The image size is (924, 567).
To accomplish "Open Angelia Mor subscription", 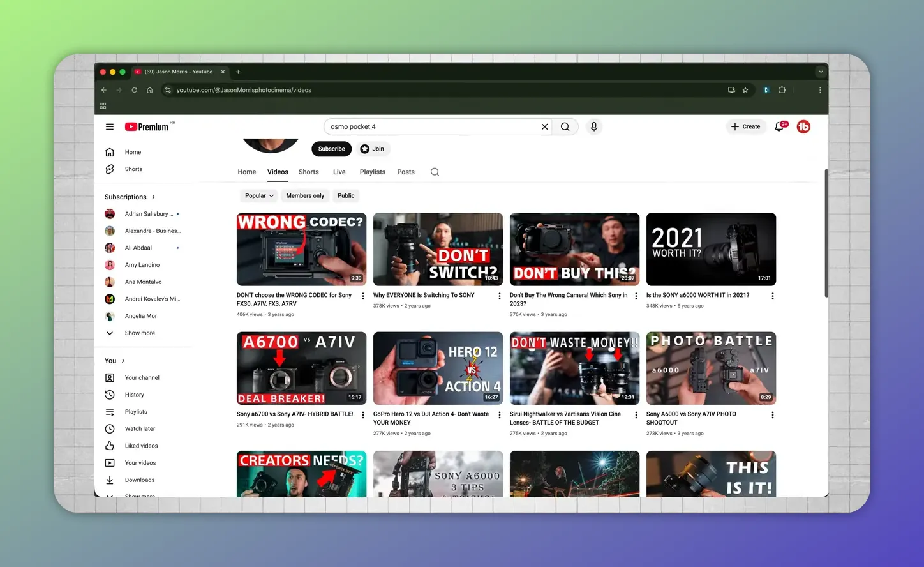I will click(142, 316).
